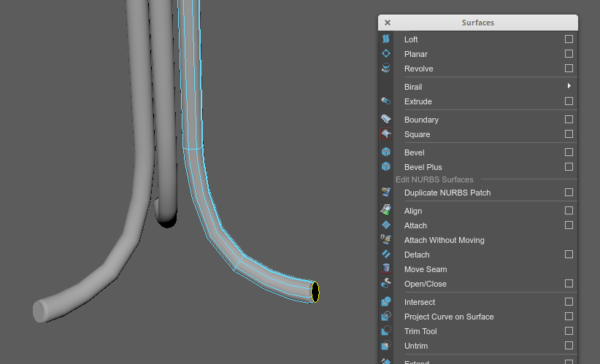Open the Extrude options box
Viewport: 600px width, 364px height.
[569, 101]
